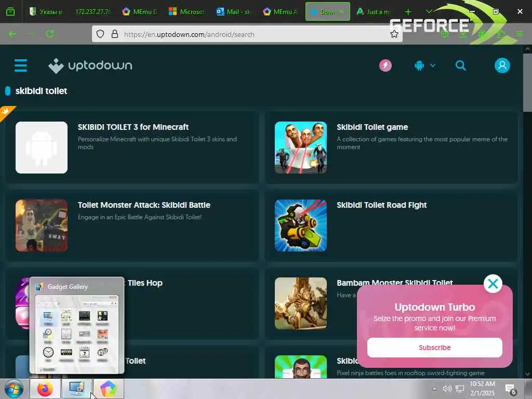Open the browser workspace icon top-left
This screenshot has height=399, width=532.
pos(10,11)
